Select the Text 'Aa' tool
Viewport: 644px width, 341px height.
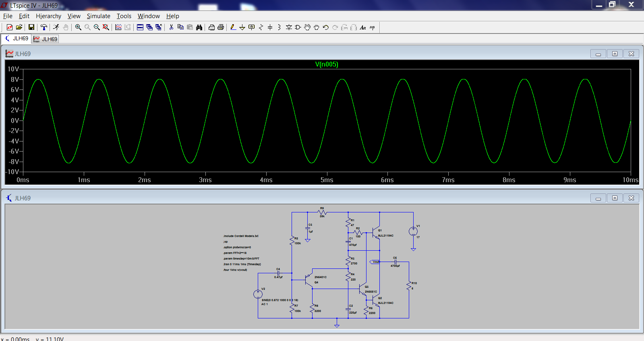point(363,27)
